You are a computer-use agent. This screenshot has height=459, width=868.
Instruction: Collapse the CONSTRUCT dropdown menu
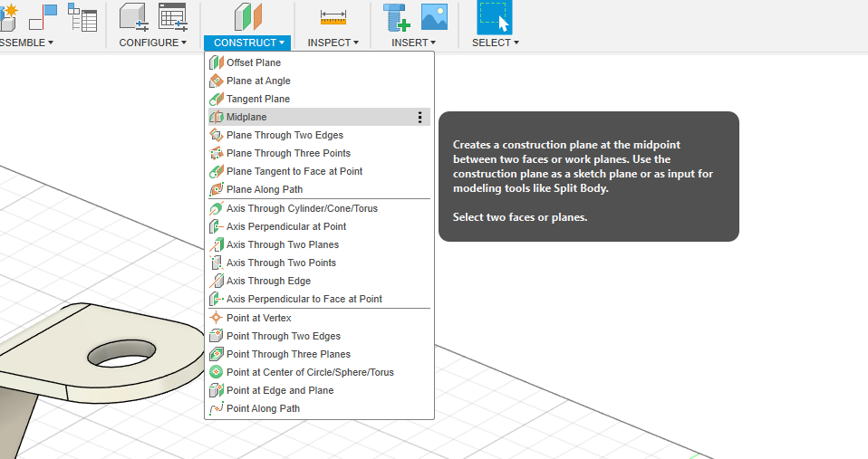pyautogui.click(x=248, y=43)
